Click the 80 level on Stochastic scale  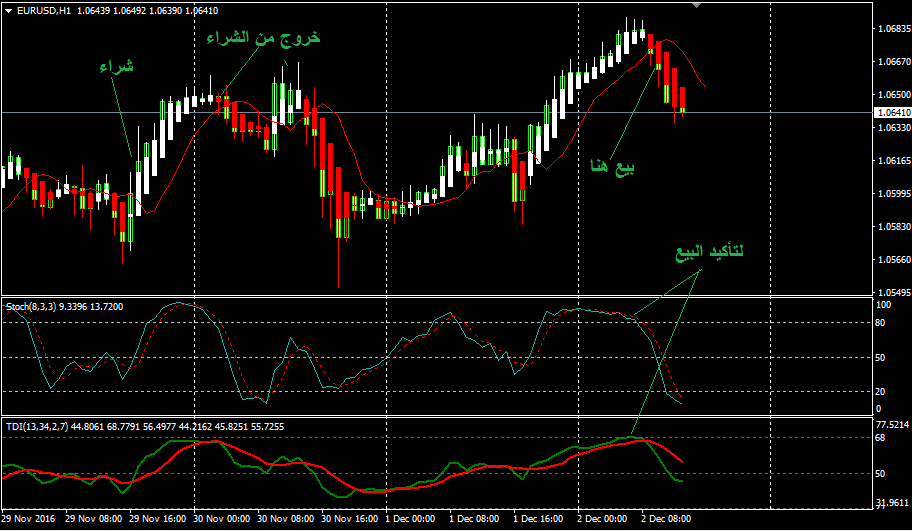882,323
